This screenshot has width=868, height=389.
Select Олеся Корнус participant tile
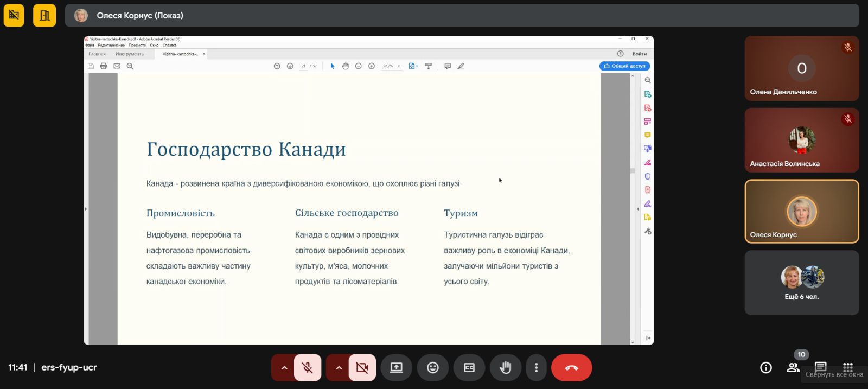click(x=801, y=211)
